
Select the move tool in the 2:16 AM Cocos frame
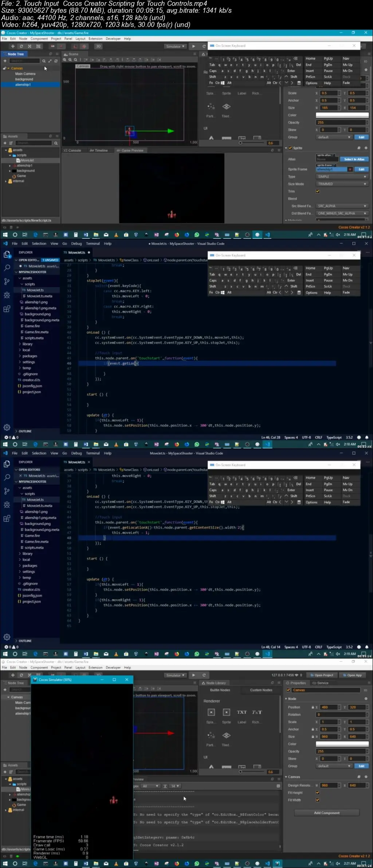coord(13,46)
